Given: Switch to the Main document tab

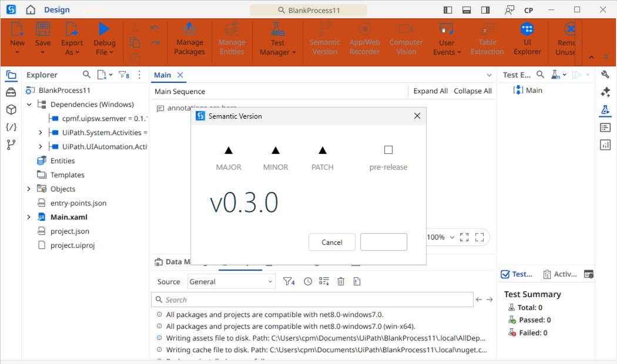Looking at the screenshot, I should (162, 75).
